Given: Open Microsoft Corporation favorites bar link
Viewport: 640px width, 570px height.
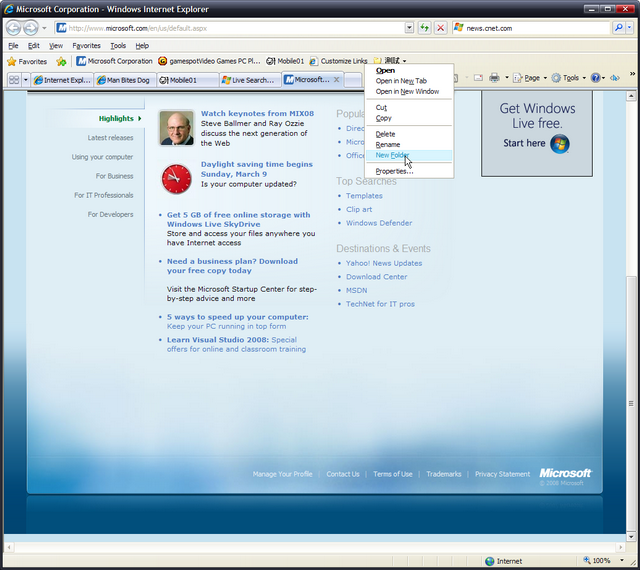Looking at the screenshot, I should point(114,61).
